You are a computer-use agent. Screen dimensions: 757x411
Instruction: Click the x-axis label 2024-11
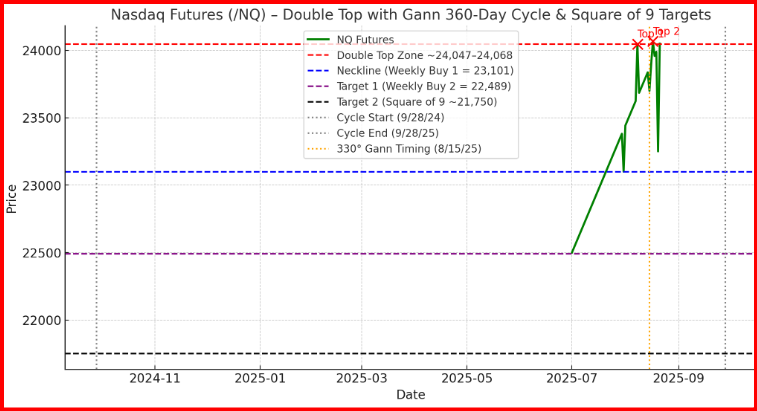154,378
